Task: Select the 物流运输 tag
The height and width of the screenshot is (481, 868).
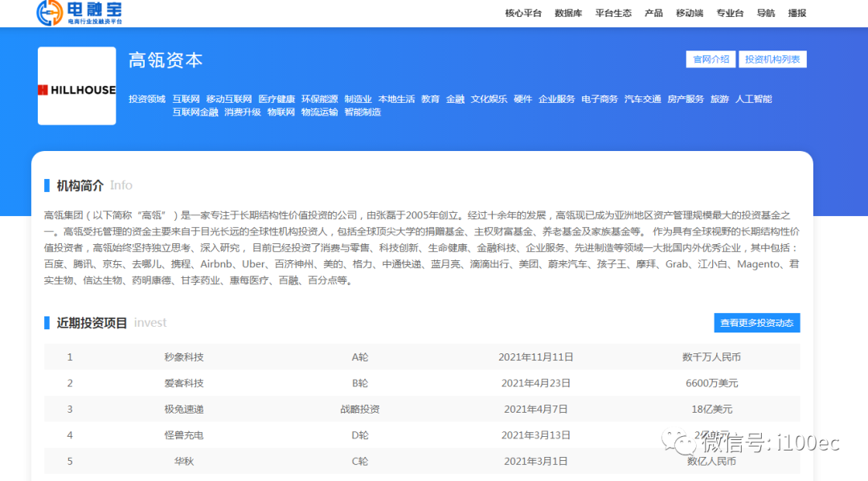Action: click(319, 112)
